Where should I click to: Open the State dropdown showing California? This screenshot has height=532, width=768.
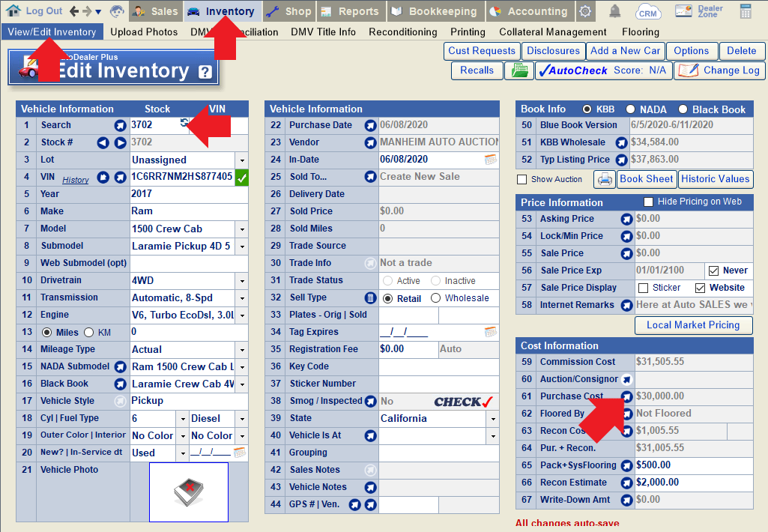492,419
